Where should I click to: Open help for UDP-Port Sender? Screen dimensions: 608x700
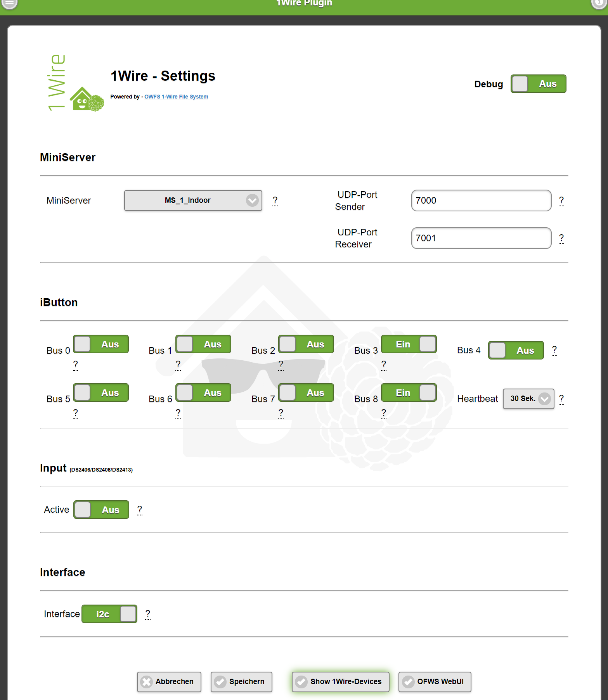click(561, 201)
